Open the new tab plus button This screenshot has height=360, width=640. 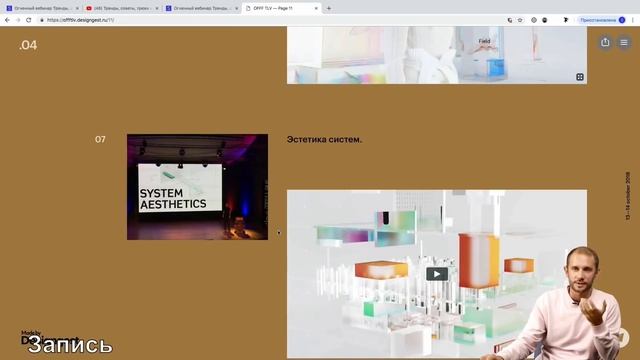329,8
